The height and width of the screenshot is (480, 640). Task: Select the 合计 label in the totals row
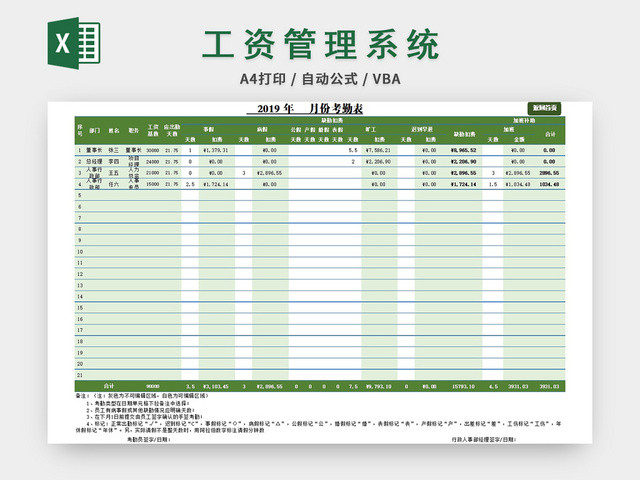109,386
